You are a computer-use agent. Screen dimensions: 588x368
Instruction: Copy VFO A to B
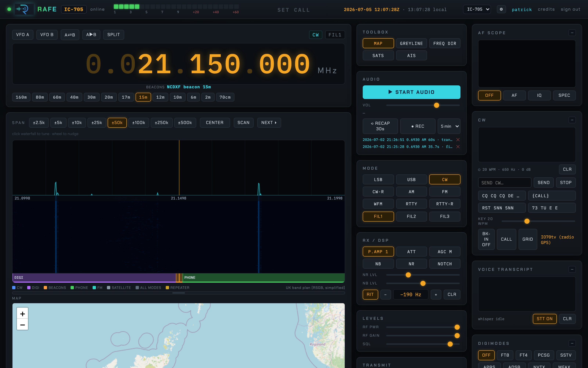pyautogui.click(x=91, y=35)
